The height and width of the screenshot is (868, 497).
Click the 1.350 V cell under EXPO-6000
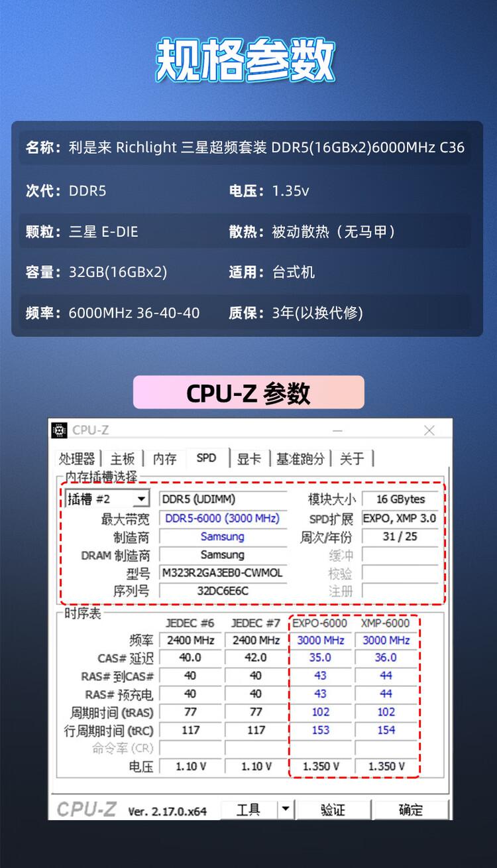tap(321, 766)
